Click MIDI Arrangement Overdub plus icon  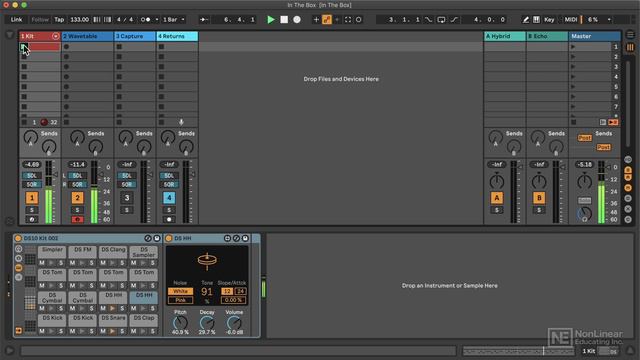[316, 20]
